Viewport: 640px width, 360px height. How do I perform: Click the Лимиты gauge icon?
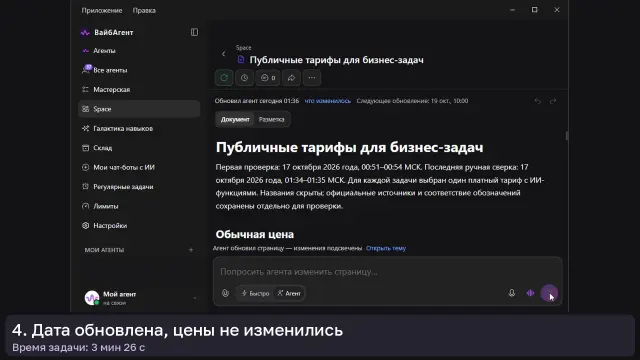point(85,206)
